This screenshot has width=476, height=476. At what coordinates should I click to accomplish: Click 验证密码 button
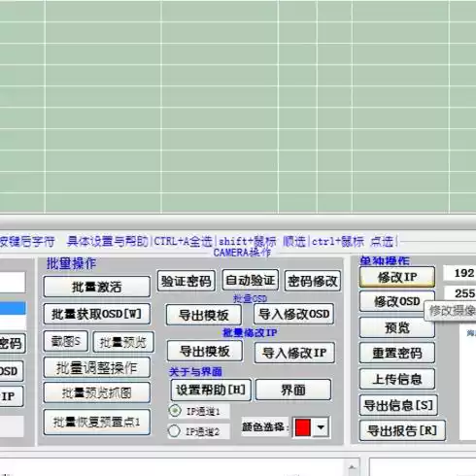tap(187, 281)
